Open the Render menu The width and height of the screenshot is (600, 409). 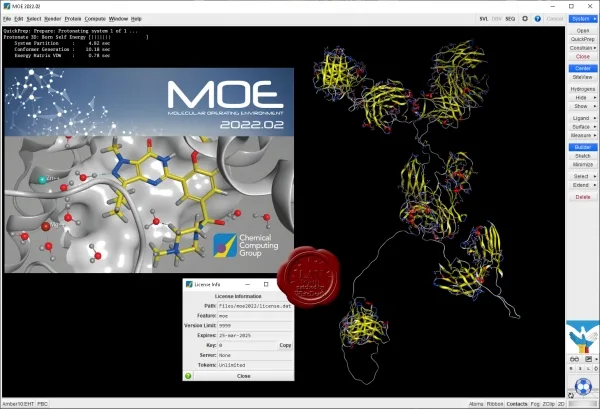pos(53,19)
